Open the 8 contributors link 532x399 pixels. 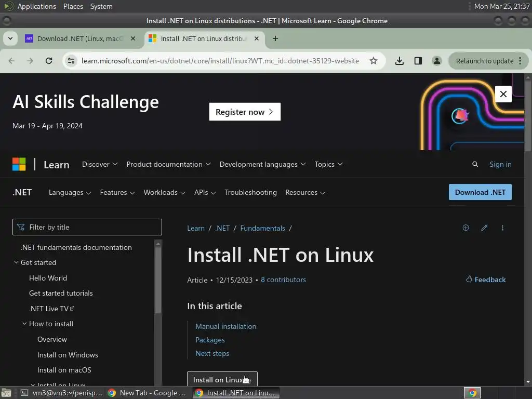coord(283,280)
